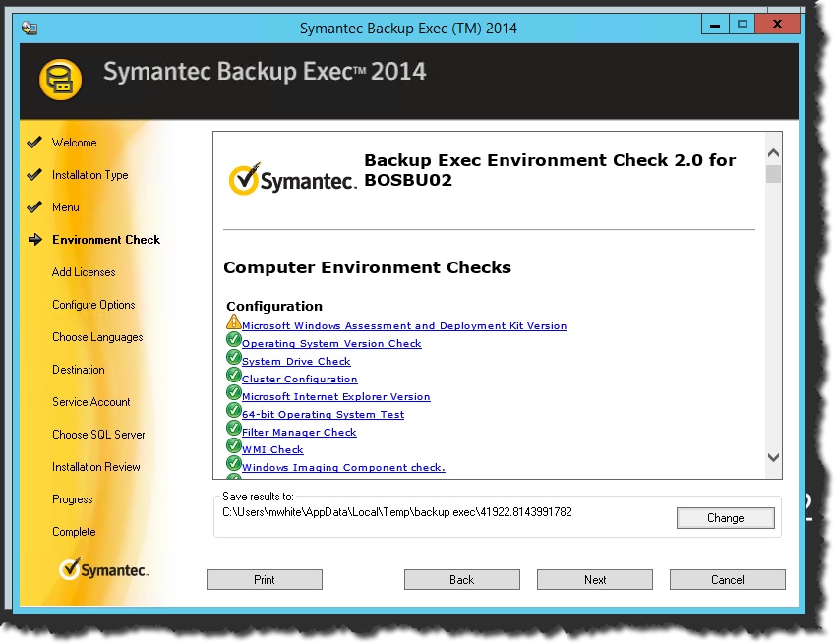Change the save results location
835x644 pixels.
(x=725, y=518)
